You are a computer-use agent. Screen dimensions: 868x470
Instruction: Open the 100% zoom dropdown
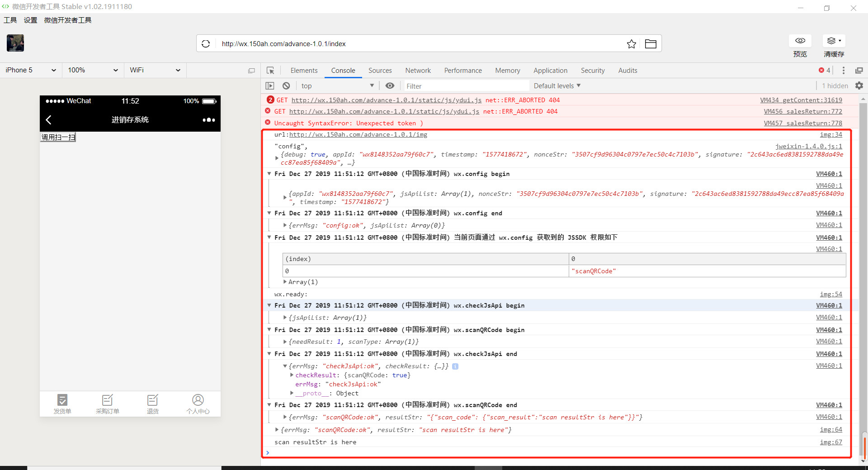[x=93, y=70]
